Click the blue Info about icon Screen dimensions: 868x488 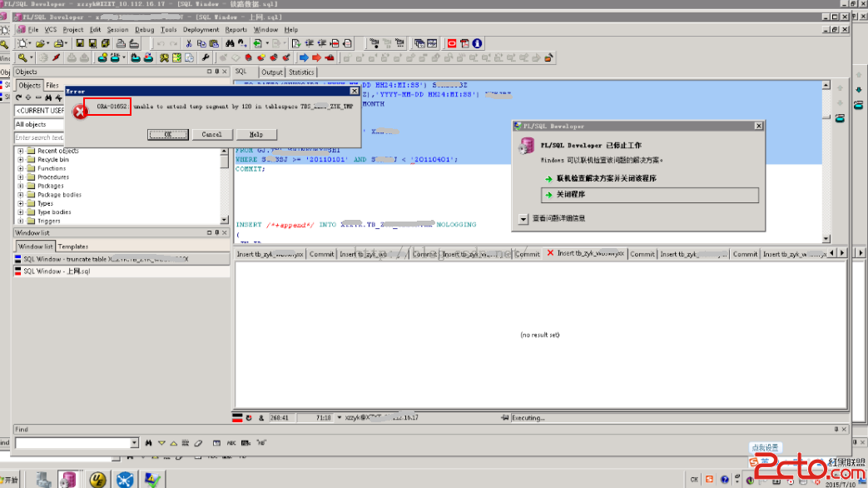click(477, 43)
